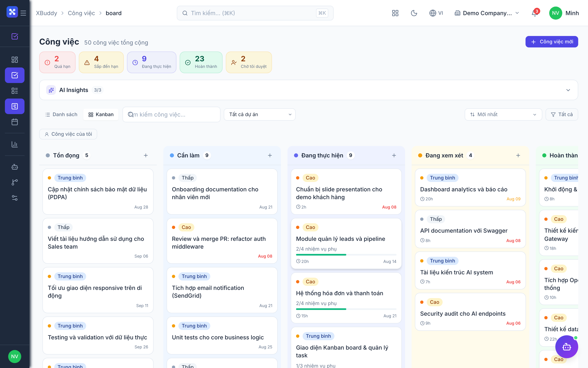Open the Mới nhất sort dropdown

point(503,114)
